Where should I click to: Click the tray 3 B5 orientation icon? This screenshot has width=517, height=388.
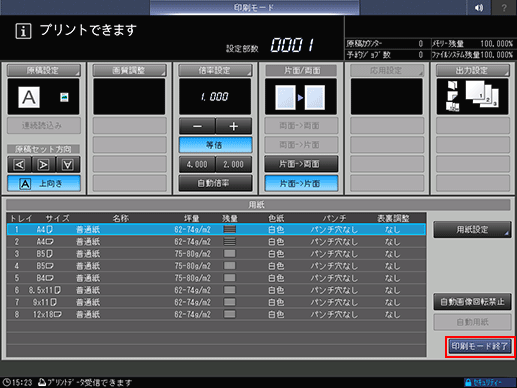pos(50,254)
